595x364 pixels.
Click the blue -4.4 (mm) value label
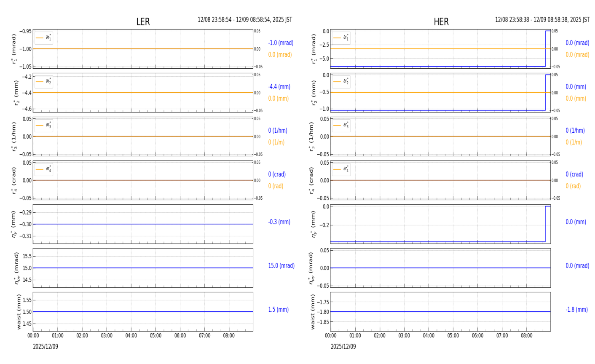click(279, 87)
